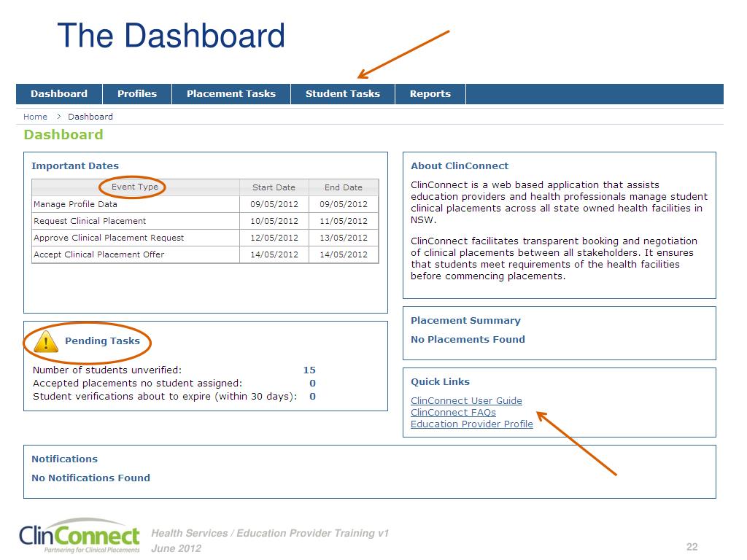747x560 pixels.
Task: Click the Dashboard breadcrumb entry
Action: tap(90, 117)
